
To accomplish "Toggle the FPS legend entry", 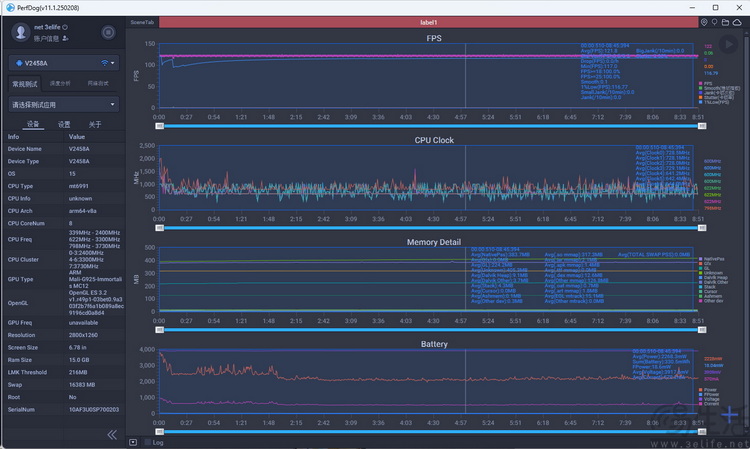I will [x=706, y=83].
